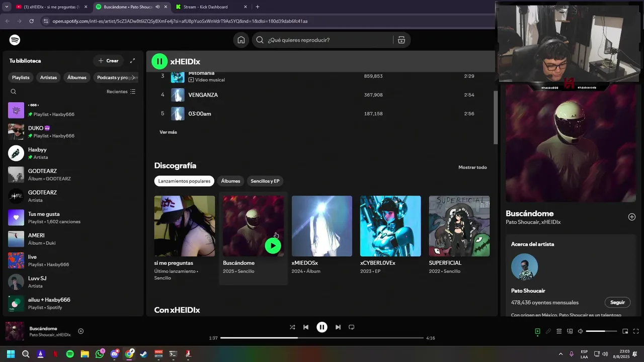Follow Pato Shoucair with Seguir button
The height and width of the screenshot is (362, 644).
(x=617, y=303)
